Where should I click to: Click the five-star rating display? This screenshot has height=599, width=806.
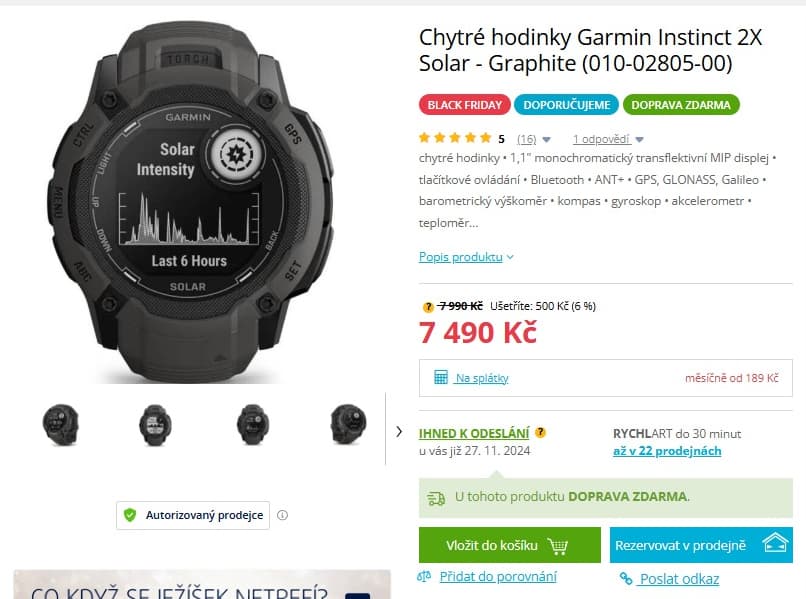(x=455, y=137)
